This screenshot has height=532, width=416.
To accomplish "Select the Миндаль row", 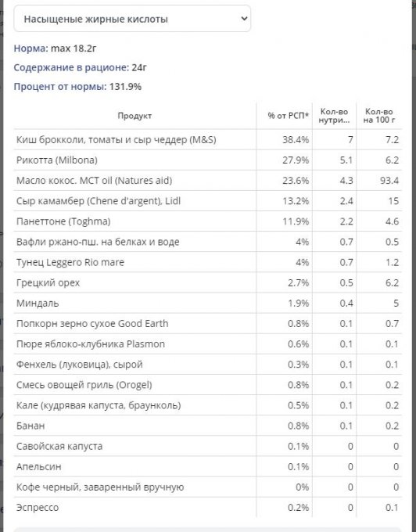I will tap(208, 303).
